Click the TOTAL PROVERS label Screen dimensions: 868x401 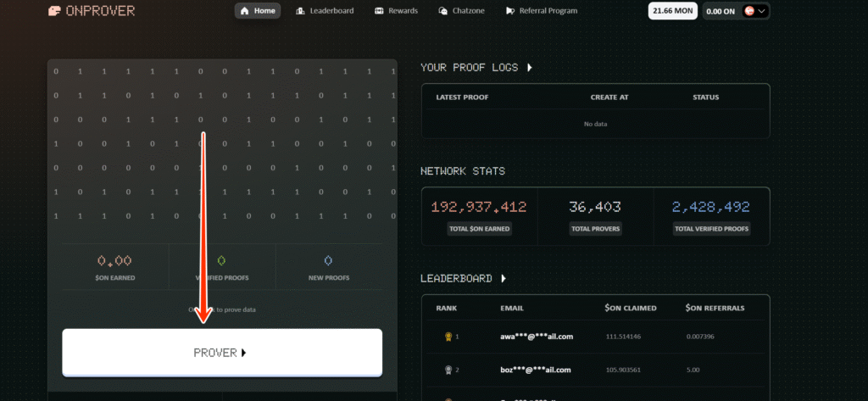596,228
